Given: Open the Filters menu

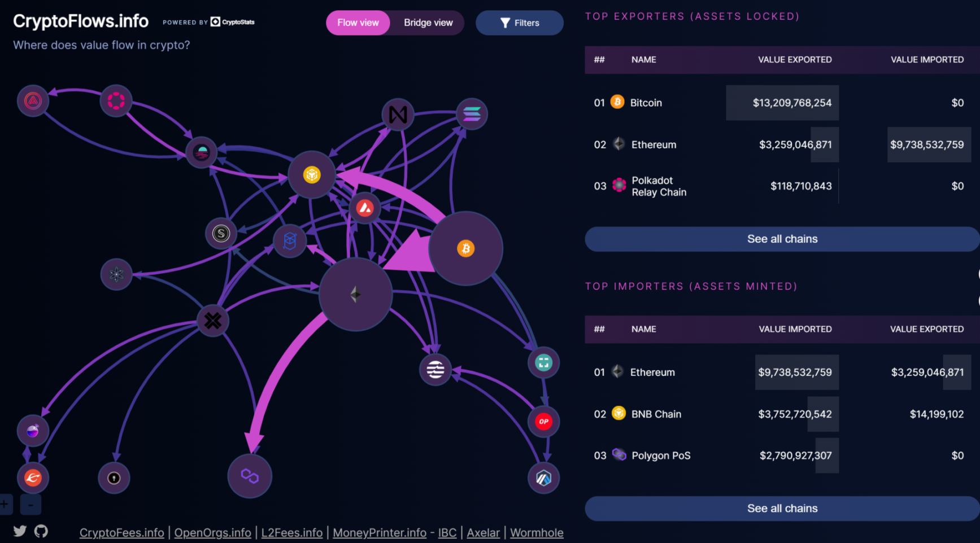Looking at the screenshot, I should 520,23.
